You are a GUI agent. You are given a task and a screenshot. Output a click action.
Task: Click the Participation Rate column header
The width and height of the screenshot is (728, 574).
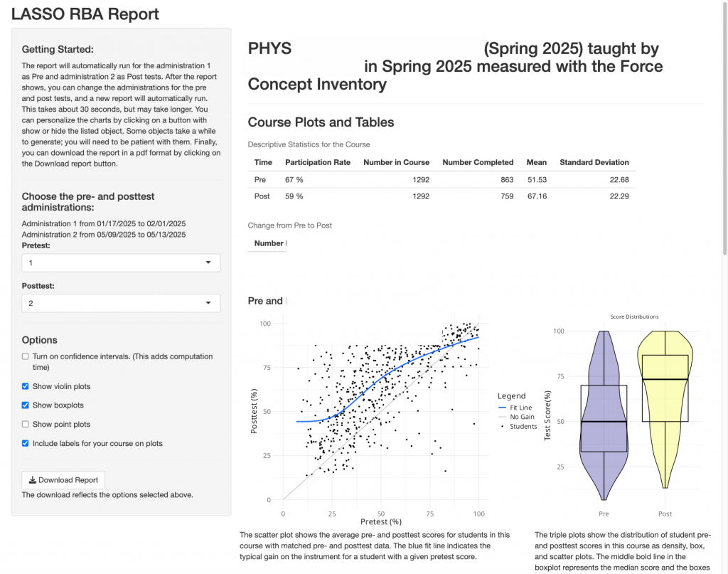318,162
